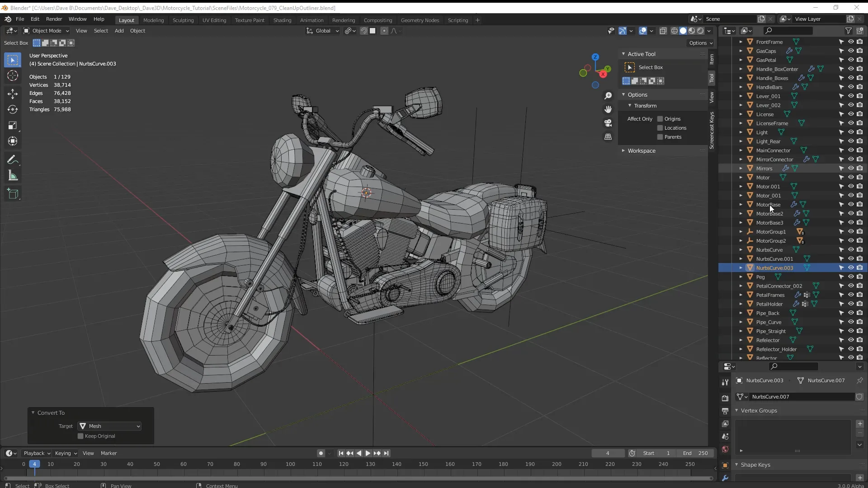Activate the Annotate pencil tool
This screenshot has width=868, height=488.
click(x=13, y=160)
